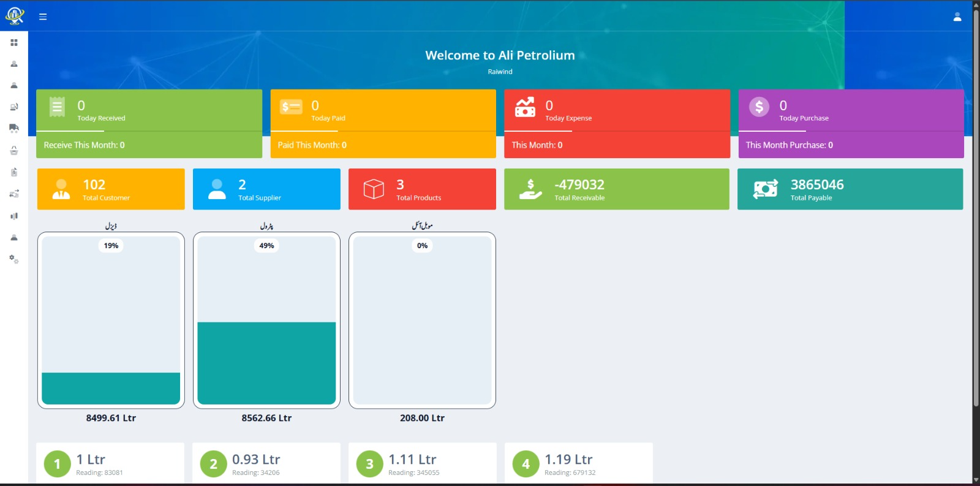Click the Reading: 34206 nozzle text
Viewport: 980px width, 486px height.
(255, 473)
